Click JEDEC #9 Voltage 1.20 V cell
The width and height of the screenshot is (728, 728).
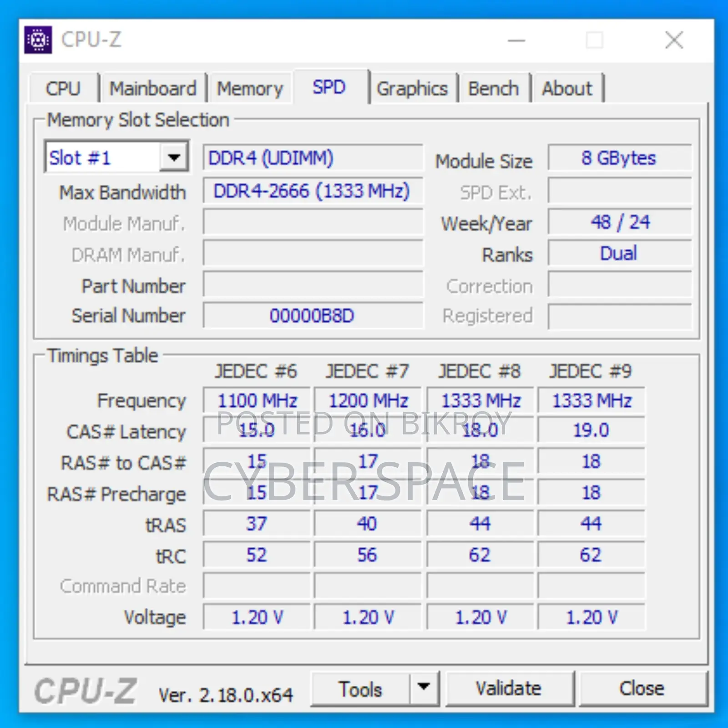tap(591, 617)
